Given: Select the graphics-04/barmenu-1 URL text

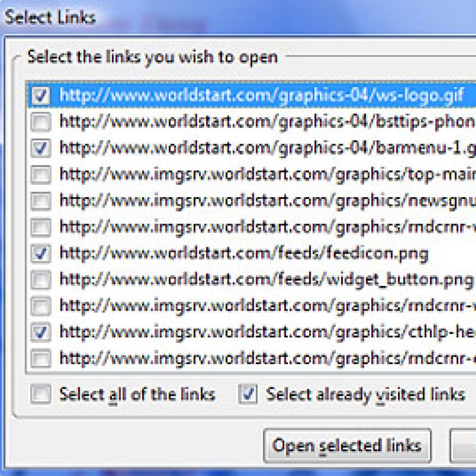Looking at the screenshot, I should tap(267, 148).
